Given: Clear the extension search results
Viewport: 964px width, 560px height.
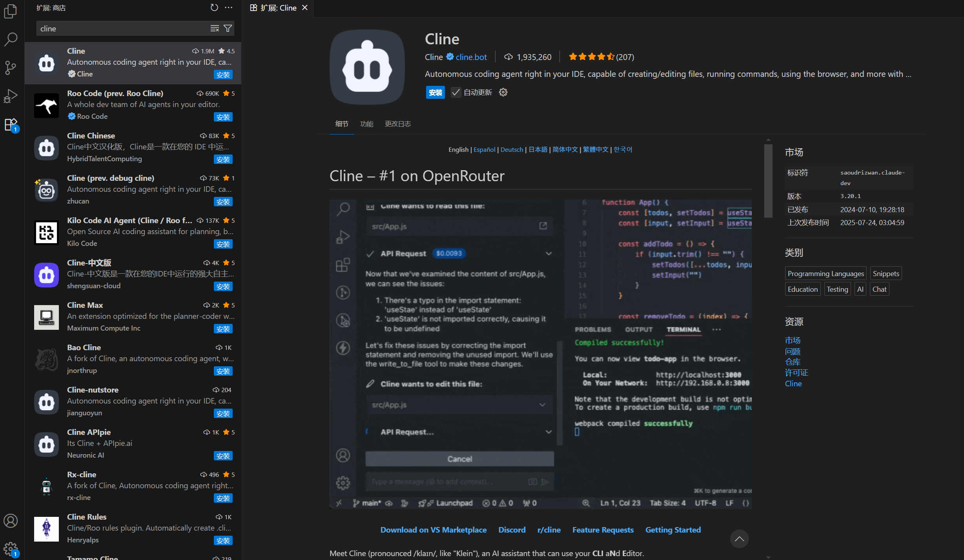Looking at the screenshot, I should click(214, 28).
